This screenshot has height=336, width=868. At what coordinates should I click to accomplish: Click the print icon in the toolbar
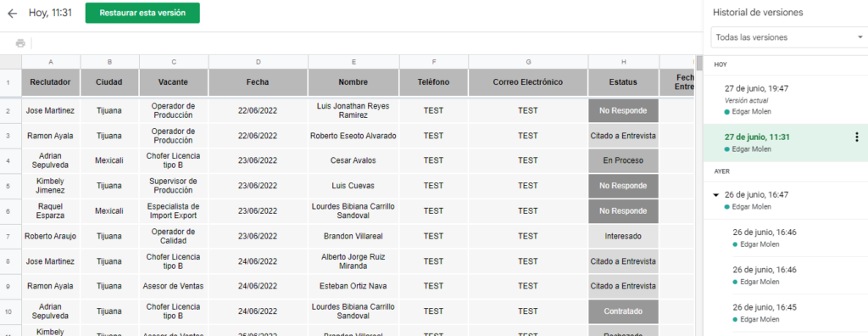point(20,43)
